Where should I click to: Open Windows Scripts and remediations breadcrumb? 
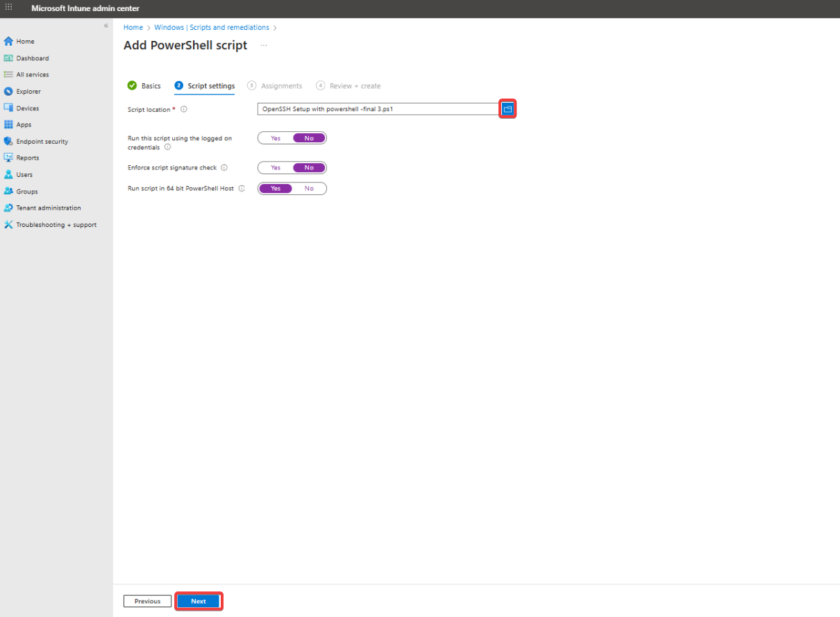pyautogui.click(x=211, y=28)
